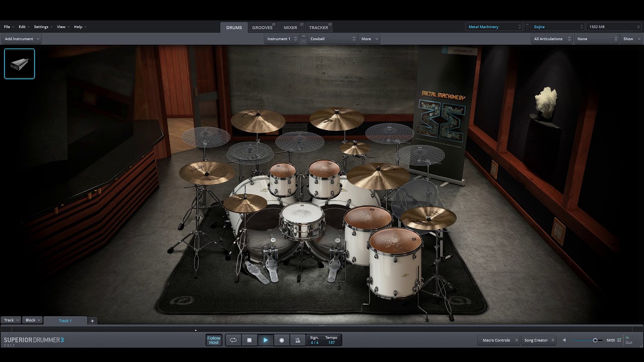Click the top-left crash cymbal

258,121
